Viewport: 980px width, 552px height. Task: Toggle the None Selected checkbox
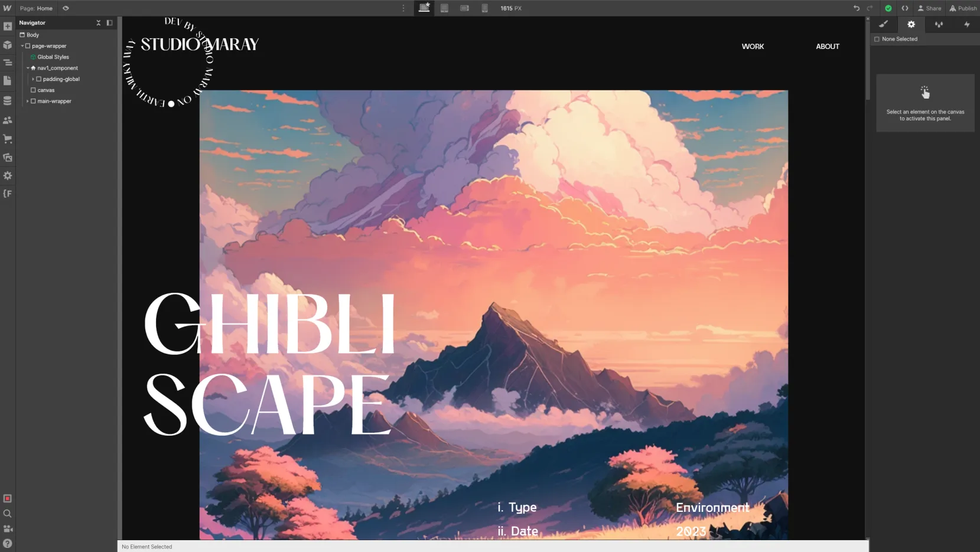click(877, 39)
